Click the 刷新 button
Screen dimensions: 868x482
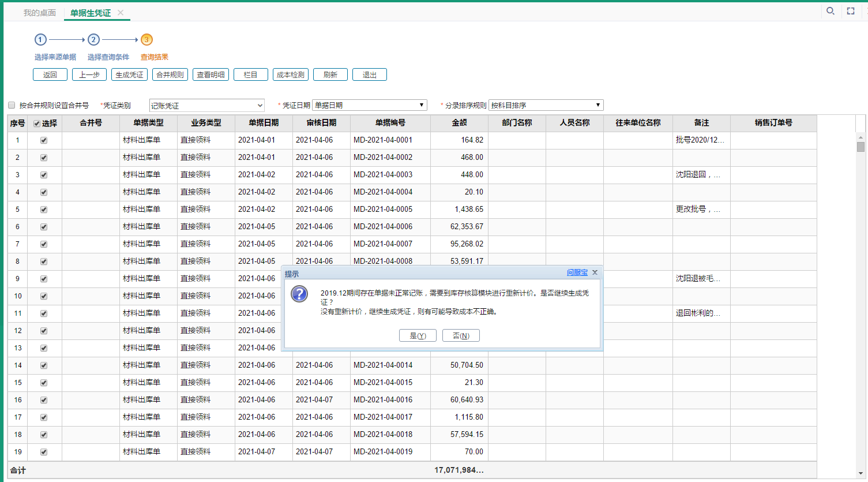[x=330, y=74]
